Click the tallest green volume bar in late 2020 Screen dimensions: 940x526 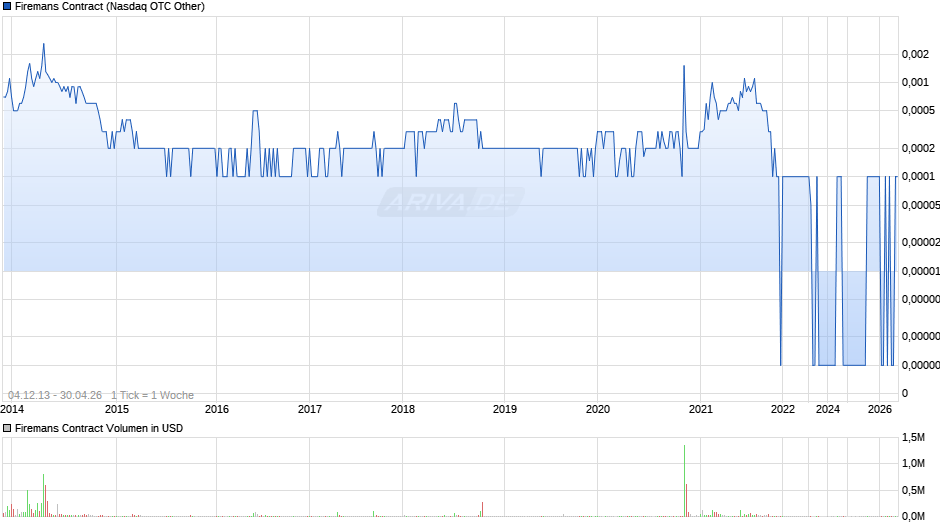tap(684, 480)
